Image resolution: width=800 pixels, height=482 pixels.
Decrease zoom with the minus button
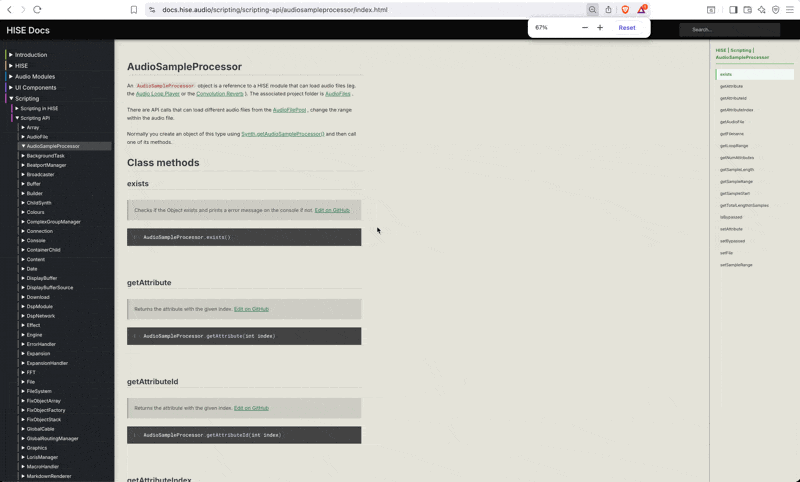[x=585, y=28]
